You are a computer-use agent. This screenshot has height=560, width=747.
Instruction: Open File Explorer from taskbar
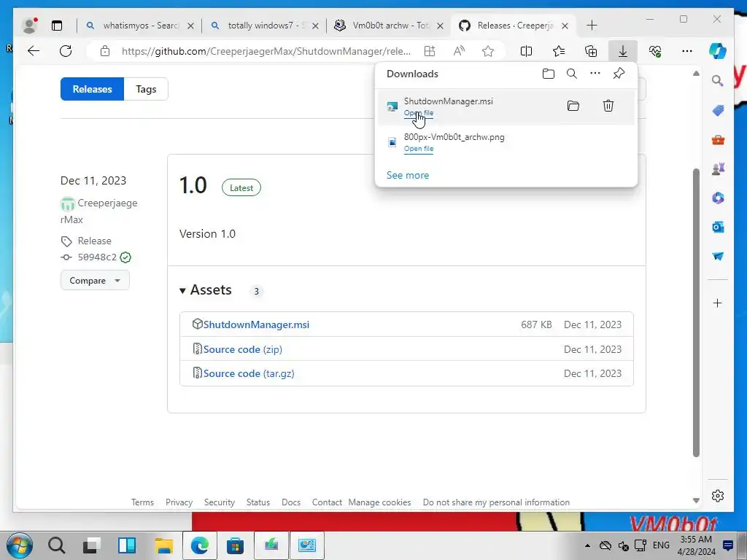point(163,545)
